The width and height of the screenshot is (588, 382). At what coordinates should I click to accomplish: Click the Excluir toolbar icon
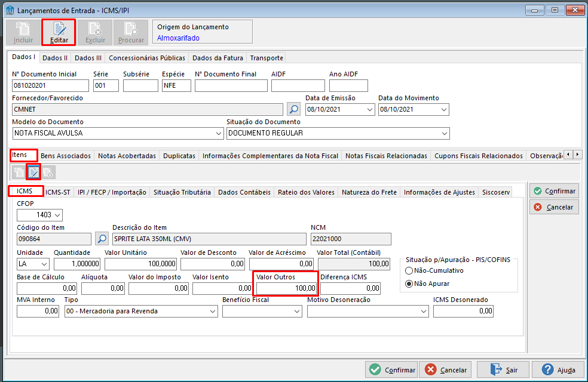coord(95,33)
